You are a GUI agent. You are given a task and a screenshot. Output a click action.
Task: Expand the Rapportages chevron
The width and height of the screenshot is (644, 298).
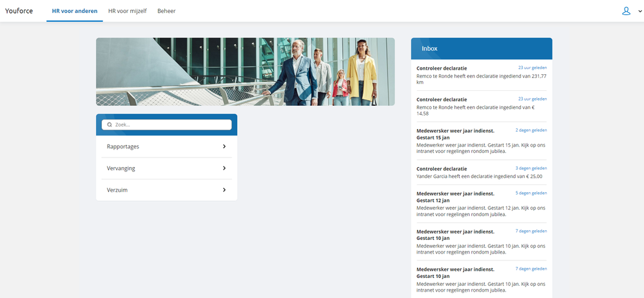click(224, 146)
